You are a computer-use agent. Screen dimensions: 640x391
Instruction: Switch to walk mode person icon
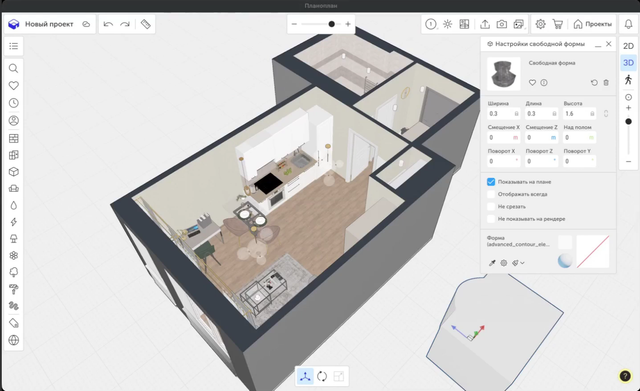pos(629,80)
